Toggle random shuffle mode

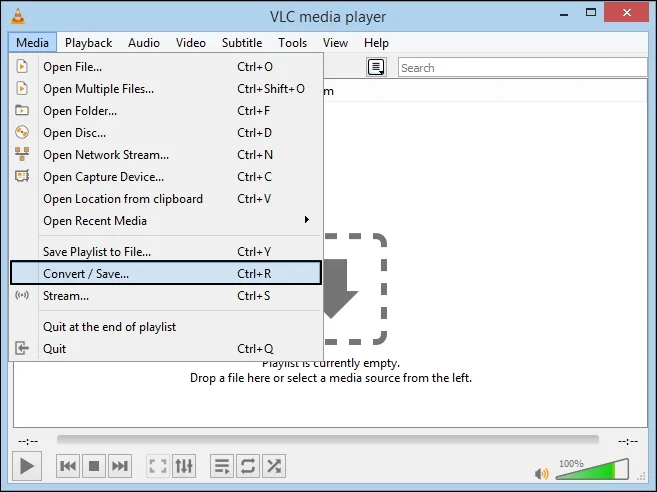pos(274,466)
